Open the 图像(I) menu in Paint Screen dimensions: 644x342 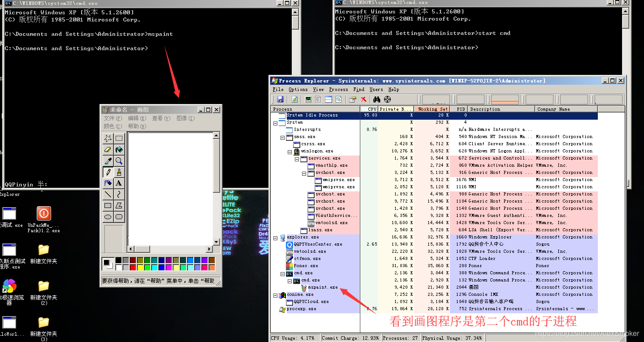pyautogui.click(x=186, y=118)
